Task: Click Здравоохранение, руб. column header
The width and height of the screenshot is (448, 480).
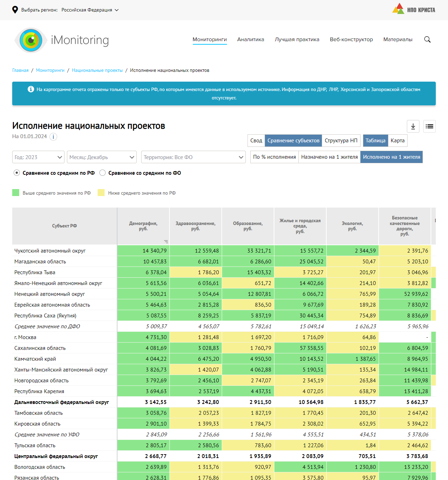Action: (x=196, y=226)
